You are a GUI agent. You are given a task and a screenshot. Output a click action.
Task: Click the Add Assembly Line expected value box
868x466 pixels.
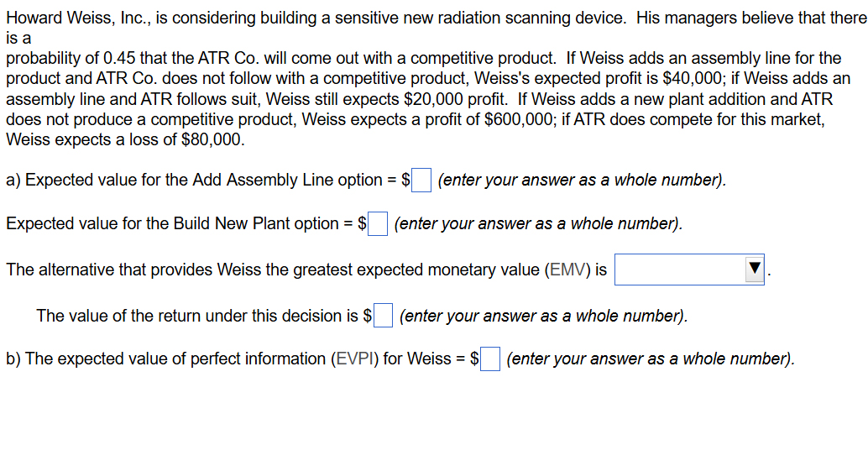[x=421, y=181]
